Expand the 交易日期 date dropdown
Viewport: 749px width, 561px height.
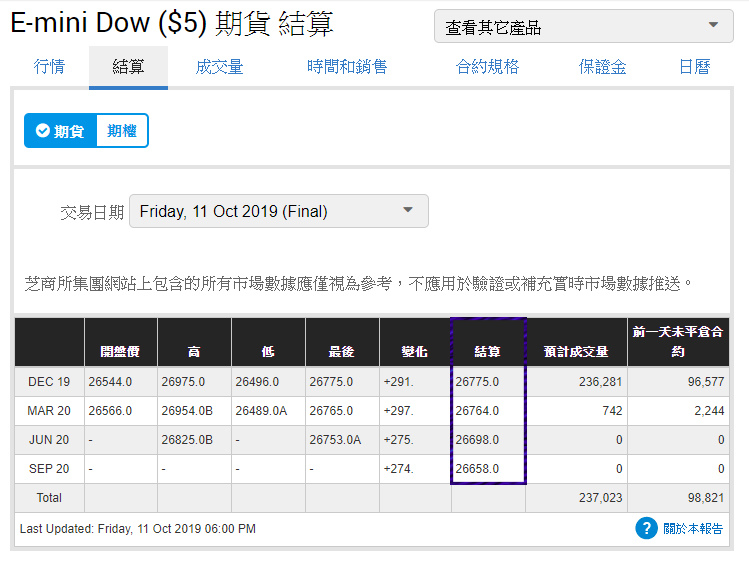point(278,211)
